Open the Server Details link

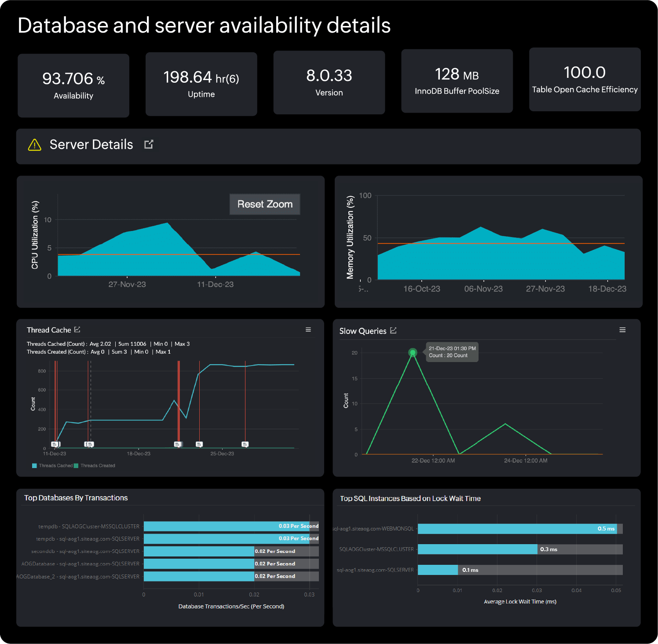pos(91,144)
